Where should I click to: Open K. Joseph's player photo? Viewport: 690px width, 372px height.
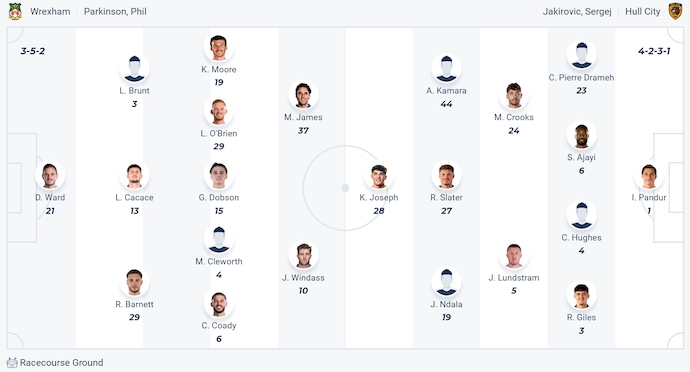379,176
